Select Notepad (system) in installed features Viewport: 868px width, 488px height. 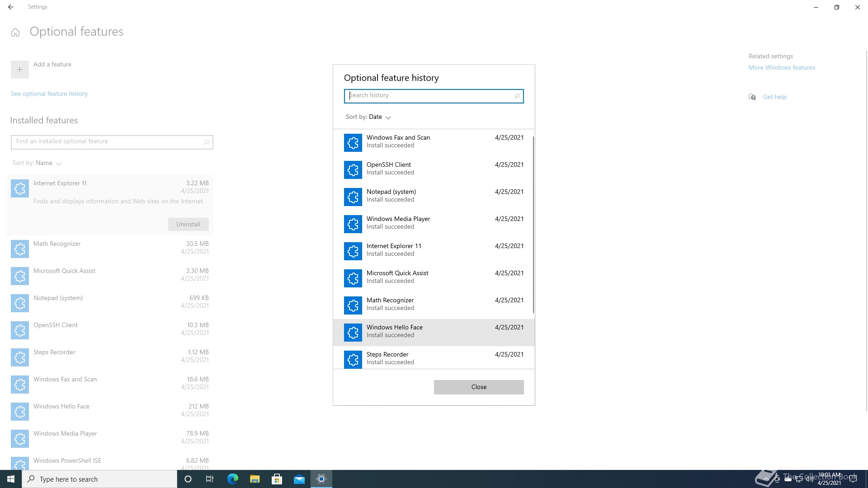tap(110, 303)
